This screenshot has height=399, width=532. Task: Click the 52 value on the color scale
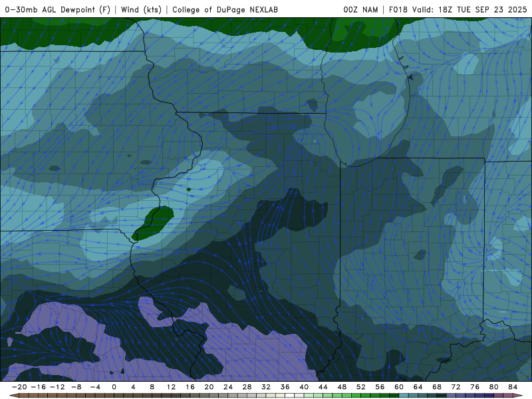coord(361,387)
